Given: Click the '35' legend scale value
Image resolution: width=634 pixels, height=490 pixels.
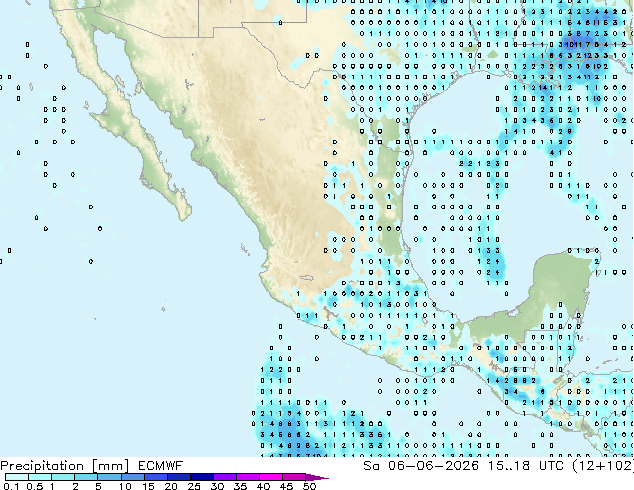Looking at the screenshot, I should pyautogui.click(x=240, y=486).
